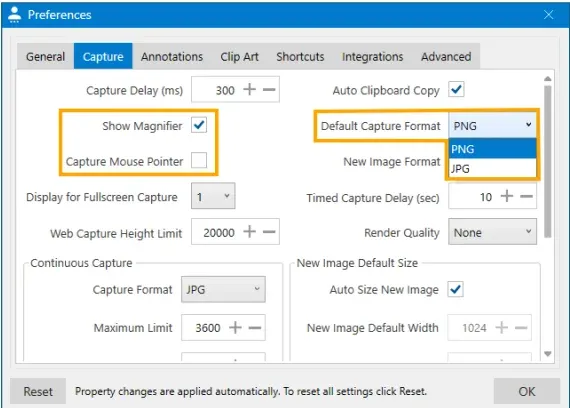Decrease Timed Capture Delay minus icon
The height and width of the screenshot is (408, 570).
(x=526, y=196)
